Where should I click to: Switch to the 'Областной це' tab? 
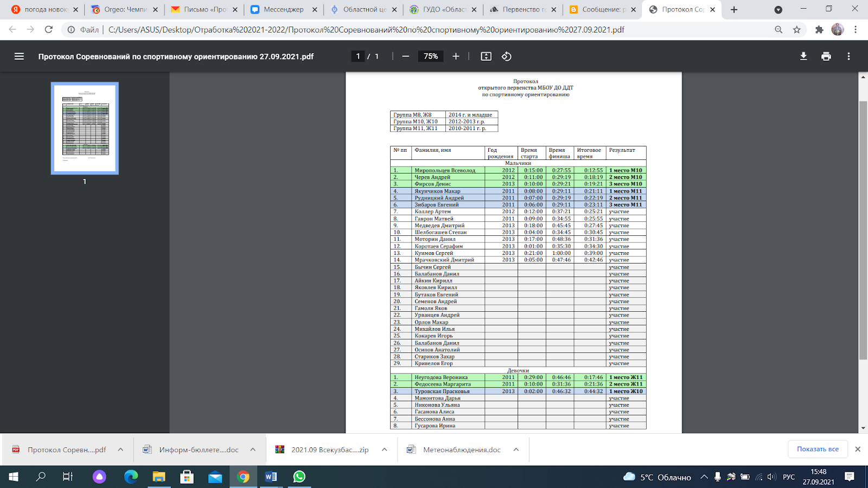point(362,10)
